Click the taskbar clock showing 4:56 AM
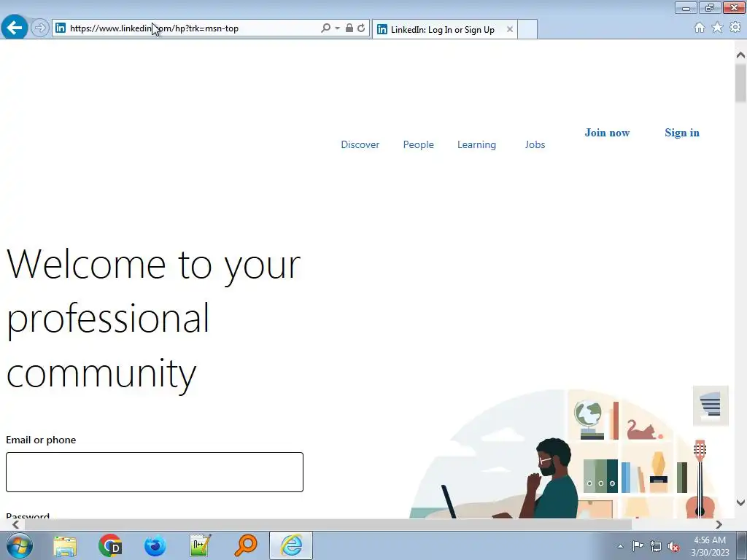 710,546
